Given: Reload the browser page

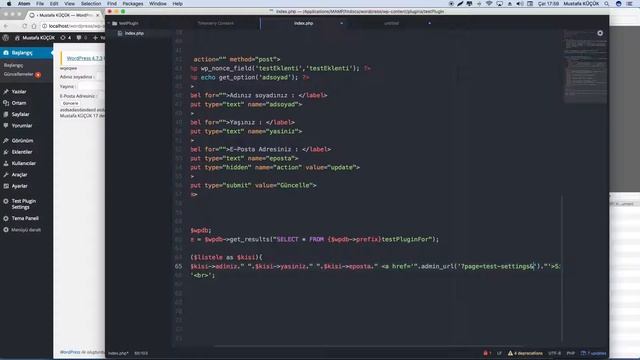Looking at the screenshot, I should (25, 26).
